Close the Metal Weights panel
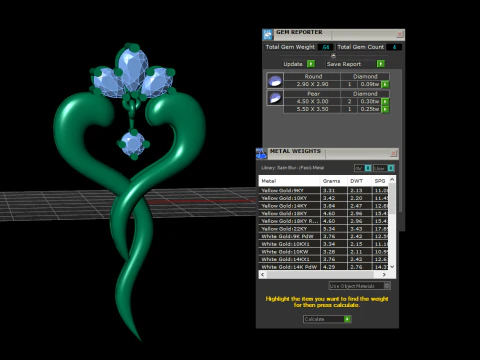Screen dimensions: 480x360 tap(393, 153)
